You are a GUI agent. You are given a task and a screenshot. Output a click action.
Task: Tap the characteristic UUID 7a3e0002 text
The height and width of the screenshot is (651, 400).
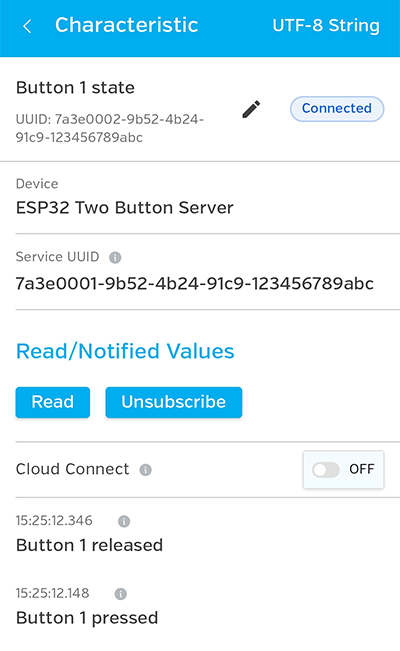(x=110, y=128)
